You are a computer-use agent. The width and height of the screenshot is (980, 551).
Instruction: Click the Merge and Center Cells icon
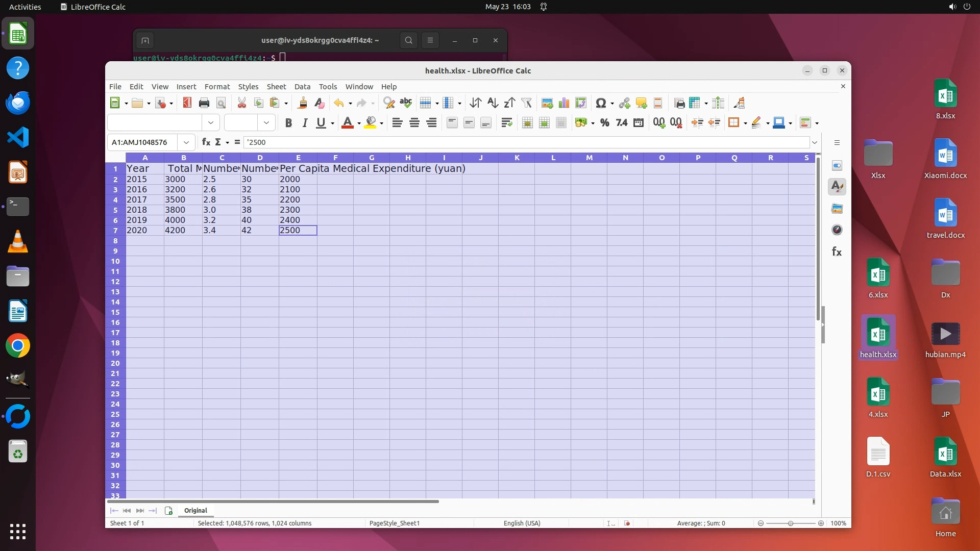click(x=527, y=123)
